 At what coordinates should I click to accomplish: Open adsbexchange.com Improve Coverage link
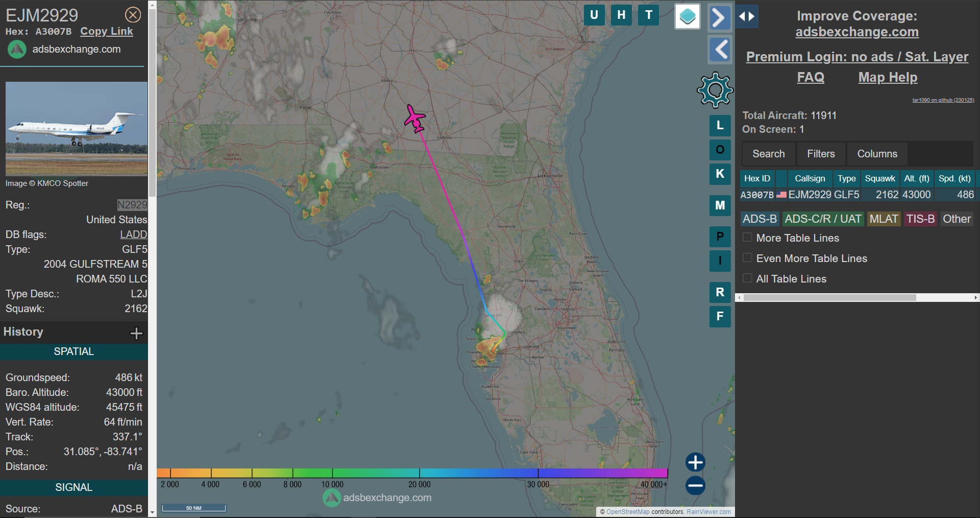coord(857,32)
